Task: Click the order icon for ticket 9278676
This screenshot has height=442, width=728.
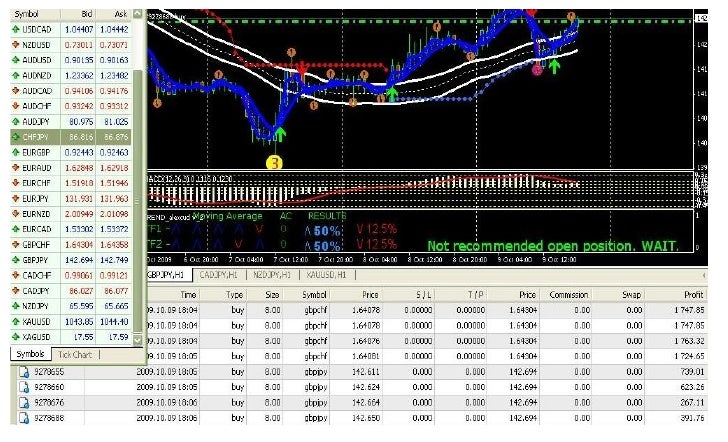Action: tap(24, 403)
